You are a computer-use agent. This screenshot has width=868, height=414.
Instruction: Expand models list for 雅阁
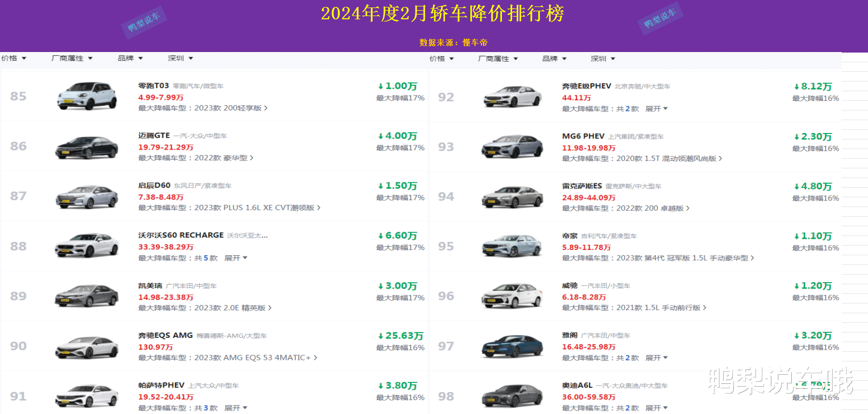tap(657, 358)
